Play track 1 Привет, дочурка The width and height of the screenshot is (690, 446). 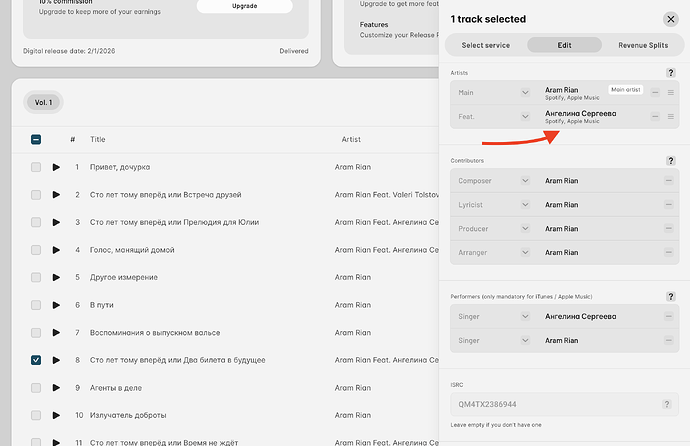[56, 167]
